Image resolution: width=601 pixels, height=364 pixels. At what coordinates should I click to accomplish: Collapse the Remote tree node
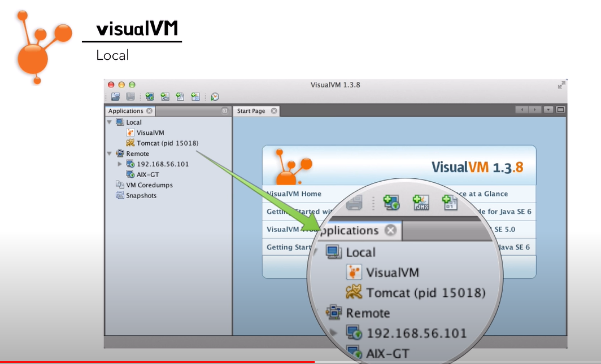(x=110, y=154)
